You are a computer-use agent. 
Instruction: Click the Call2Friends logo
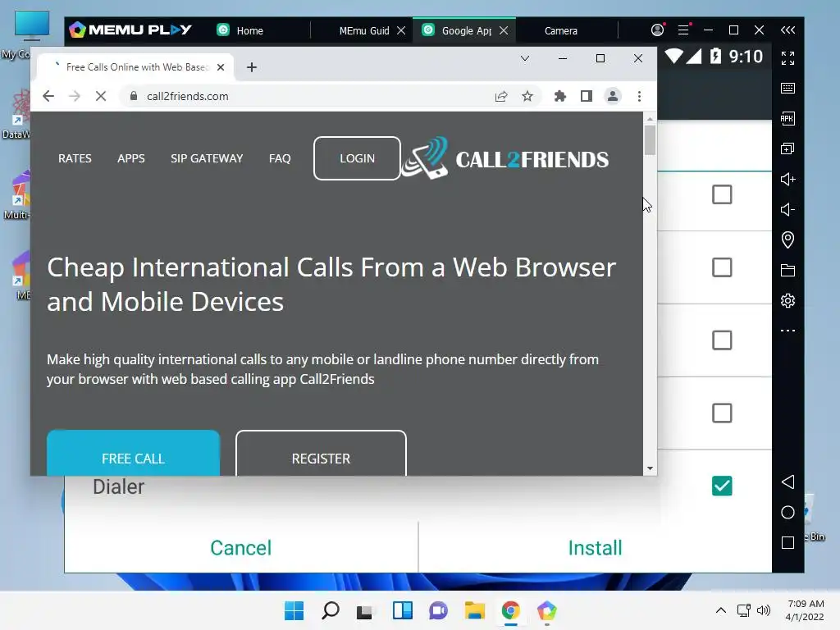[x=505, y=158]
